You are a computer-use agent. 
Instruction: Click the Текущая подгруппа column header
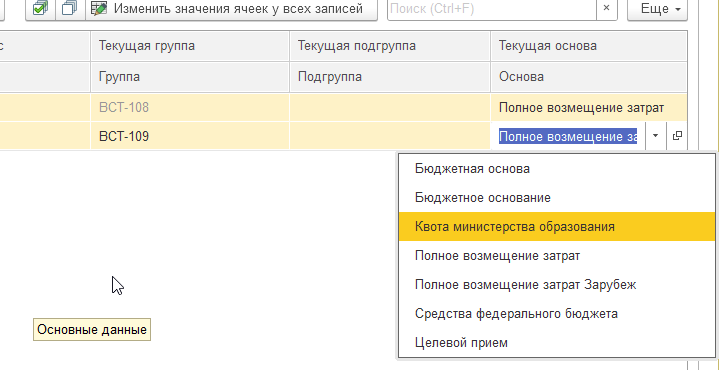coord(390,46)
